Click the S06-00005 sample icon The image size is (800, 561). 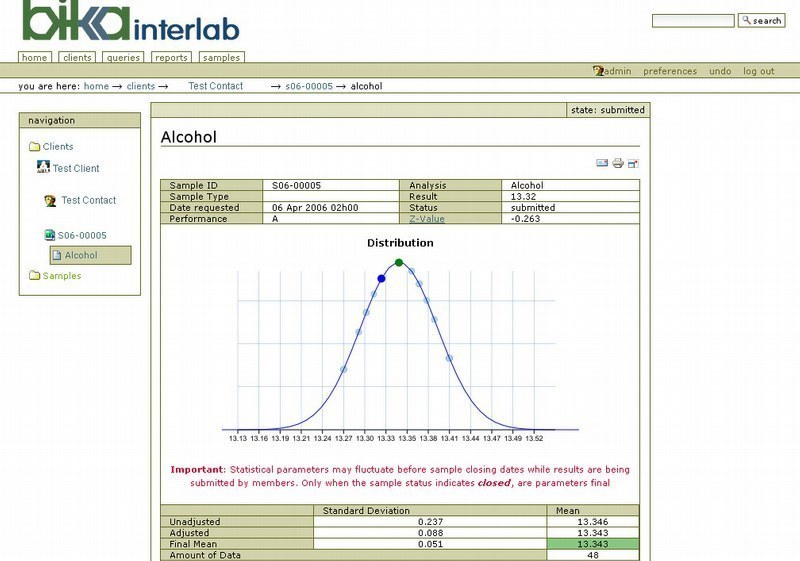click(x=50, y=235)
